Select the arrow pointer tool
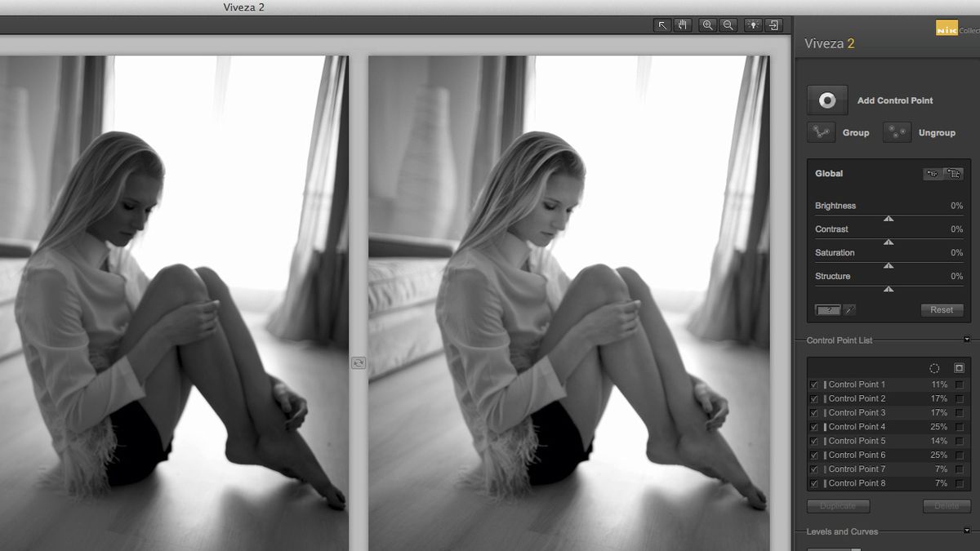980x551 pixels. pyautogui.click(x=662, y=25)
